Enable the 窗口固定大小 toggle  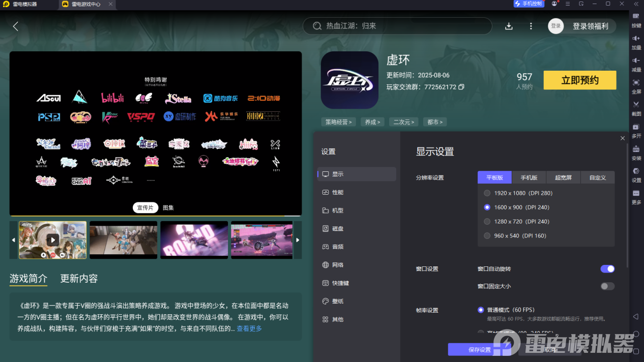pyautogui.click(x=607, y=286)
